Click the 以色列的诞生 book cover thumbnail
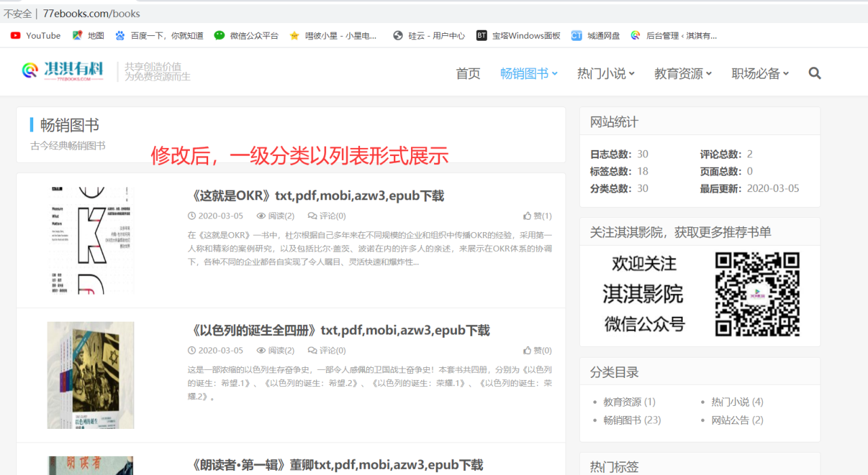This screenshot has width=868, height=475. (90, 375)
